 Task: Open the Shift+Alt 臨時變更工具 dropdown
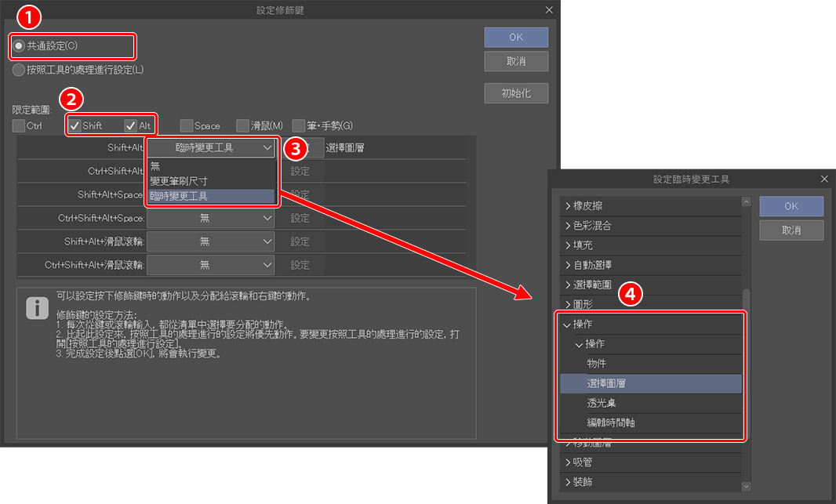211,147
